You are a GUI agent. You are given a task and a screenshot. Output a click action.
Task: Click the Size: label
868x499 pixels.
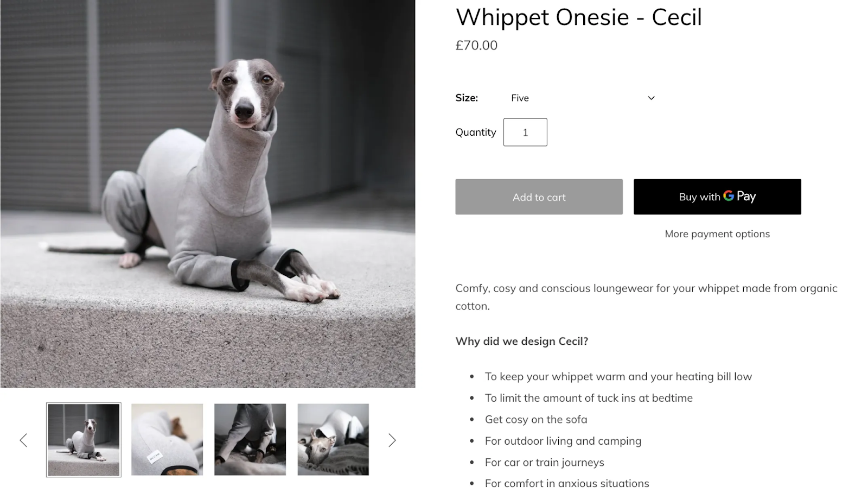[467, 98]
